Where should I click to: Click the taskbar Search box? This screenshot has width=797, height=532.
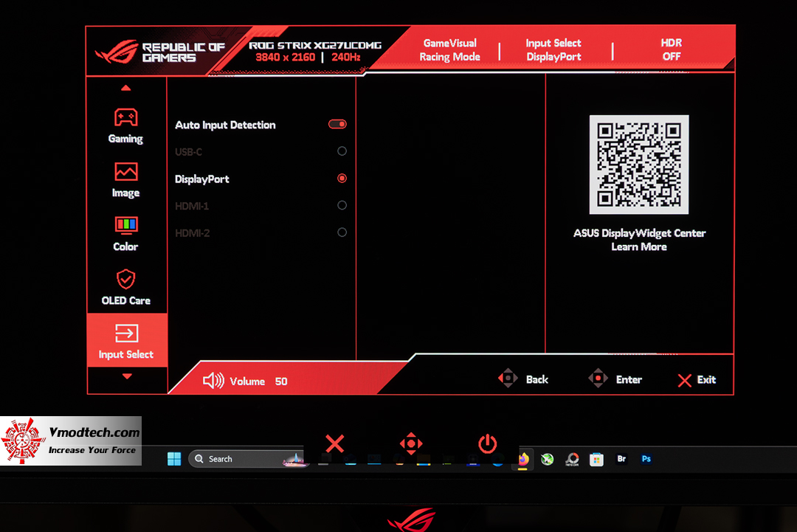tap(246, 459)
